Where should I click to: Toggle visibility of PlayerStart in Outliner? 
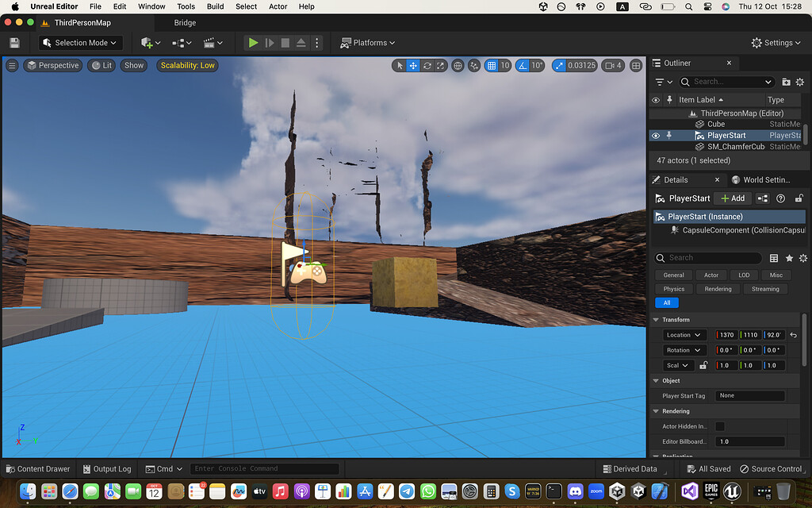[655, 135]
